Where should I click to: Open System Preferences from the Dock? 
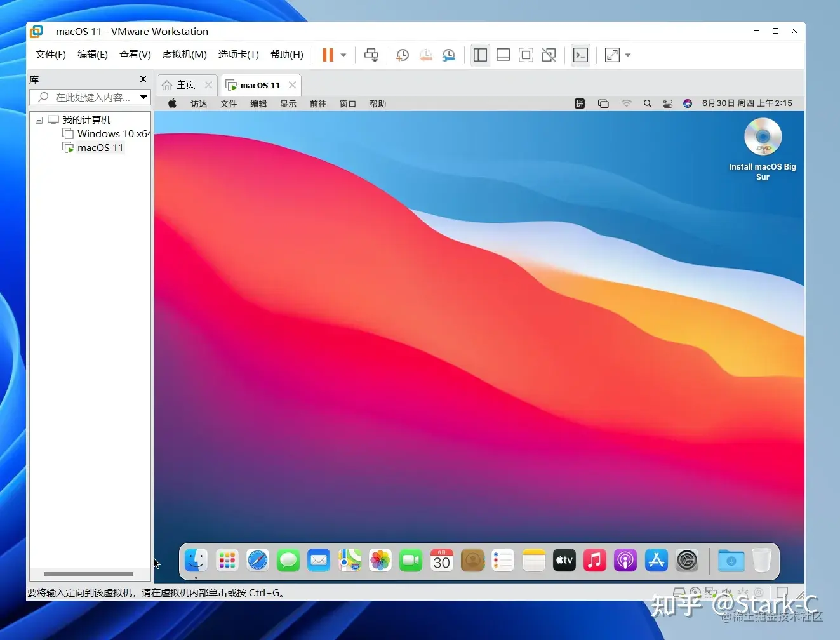[x=687, y=560]
